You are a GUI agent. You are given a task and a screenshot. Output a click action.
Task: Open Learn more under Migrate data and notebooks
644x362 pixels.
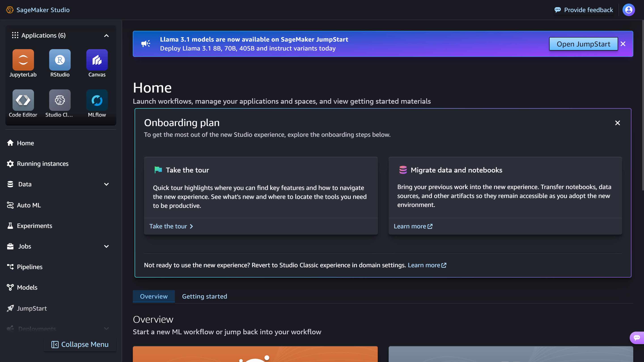(x=413, y=226)
